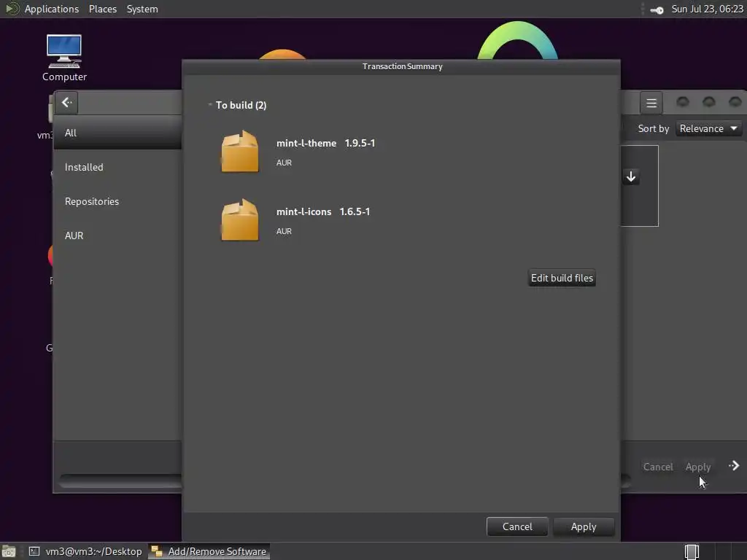Open the Sort by Relevance dropdown
This screenshot has width=747, height=560.
pos(708,128)
